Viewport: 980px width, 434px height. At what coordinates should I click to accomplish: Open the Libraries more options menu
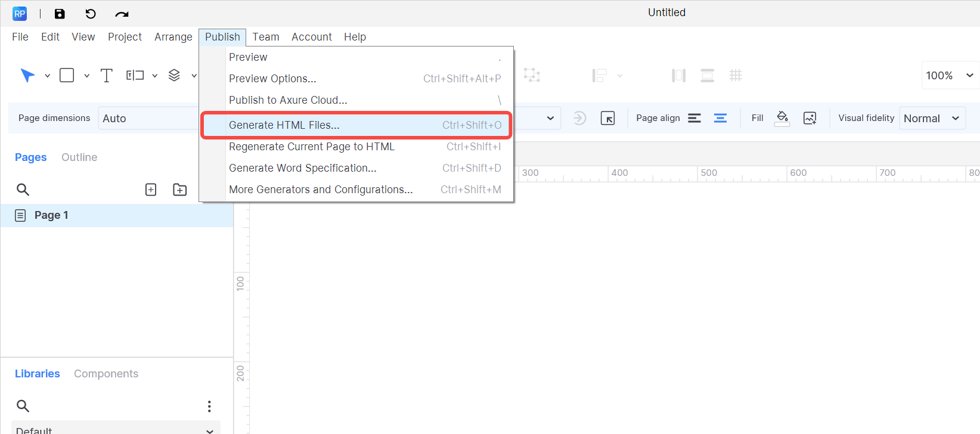click(209, 406)
